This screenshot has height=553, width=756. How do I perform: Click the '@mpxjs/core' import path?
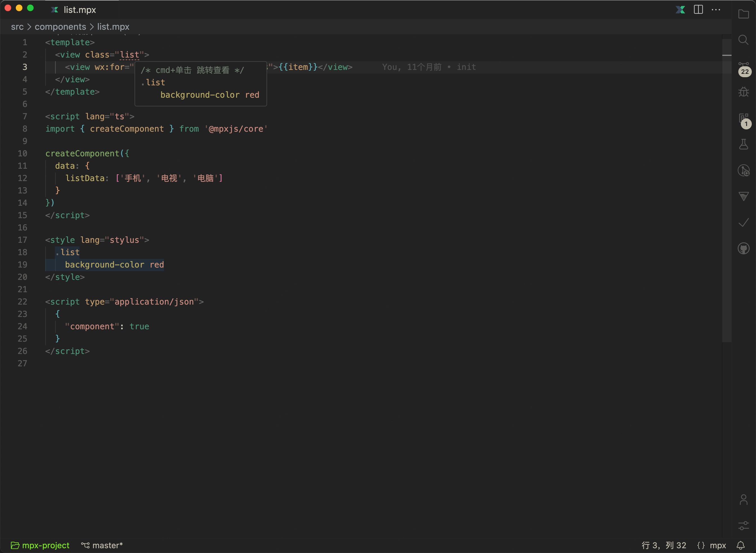tap(236, 129)
